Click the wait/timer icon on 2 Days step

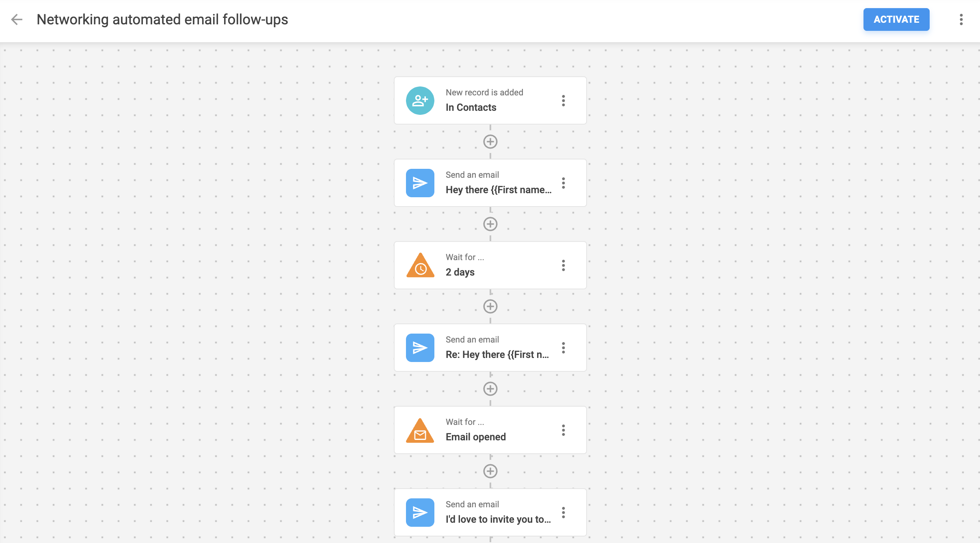(x=420, y=265)
